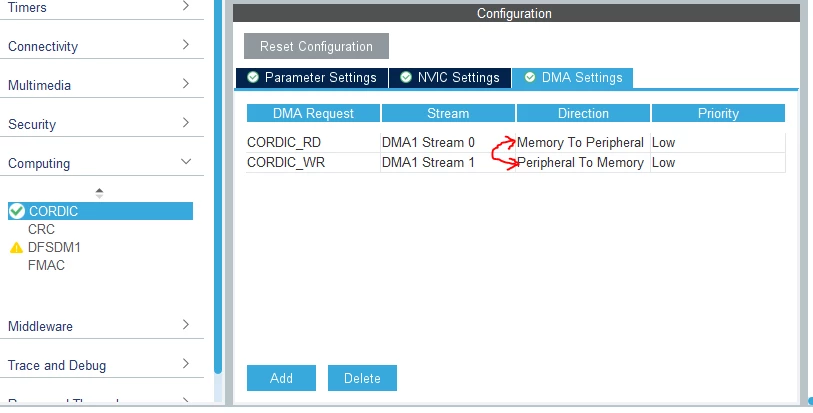Switch to the Parameter Settings tab
Viewport: 813px width, 413px height.
click(312, 78)
